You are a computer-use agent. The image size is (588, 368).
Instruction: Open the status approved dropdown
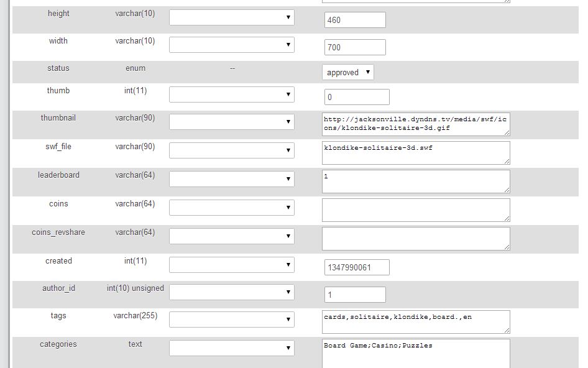[x=348, y=72]
